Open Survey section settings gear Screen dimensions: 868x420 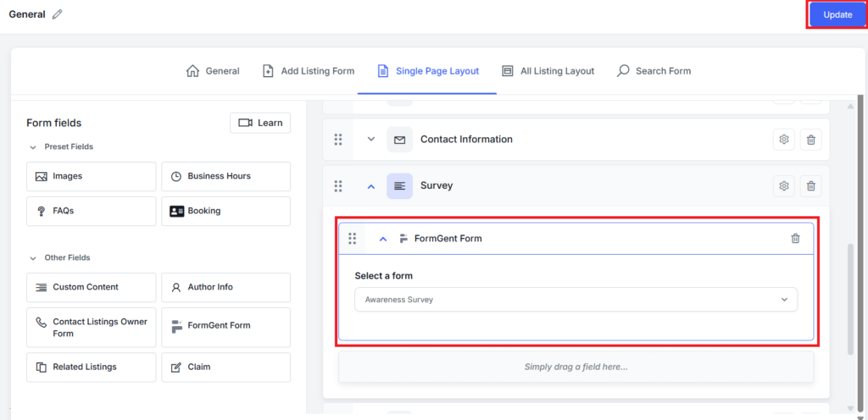(x=784, y=185)
